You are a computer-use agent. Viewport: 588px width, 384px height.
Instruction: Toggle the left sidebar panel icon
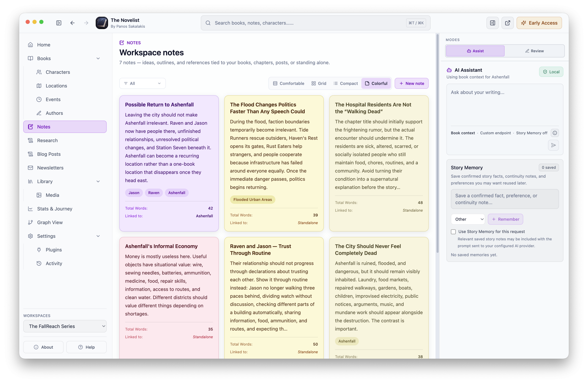59,23
